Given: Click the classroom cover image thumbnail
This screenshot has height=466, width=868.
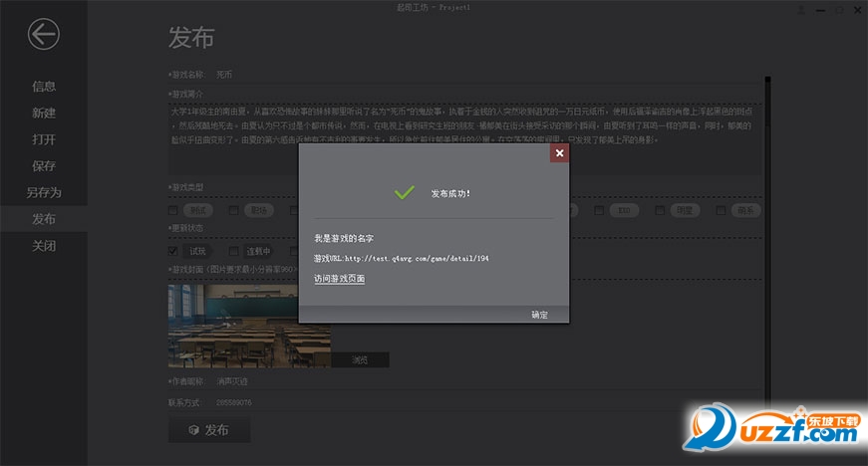Looking at the screenshot, I should (235, 326).
